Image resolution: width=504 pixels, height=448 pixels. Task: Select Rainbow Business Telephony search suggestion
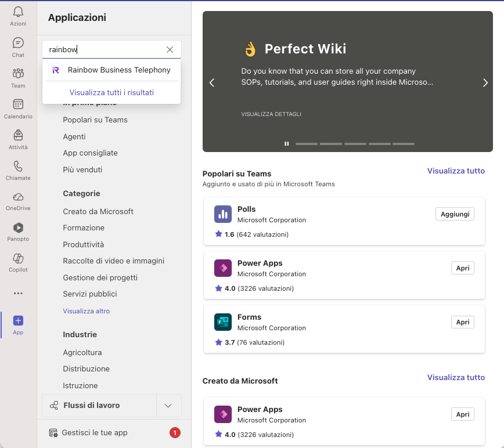pos(118,70)
